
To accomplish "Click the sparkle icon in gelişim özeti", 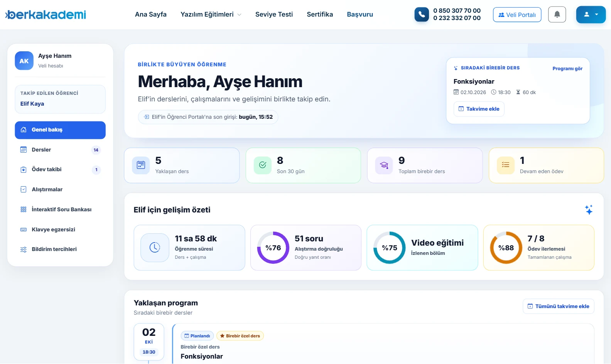I will click(x=589, y=210).
